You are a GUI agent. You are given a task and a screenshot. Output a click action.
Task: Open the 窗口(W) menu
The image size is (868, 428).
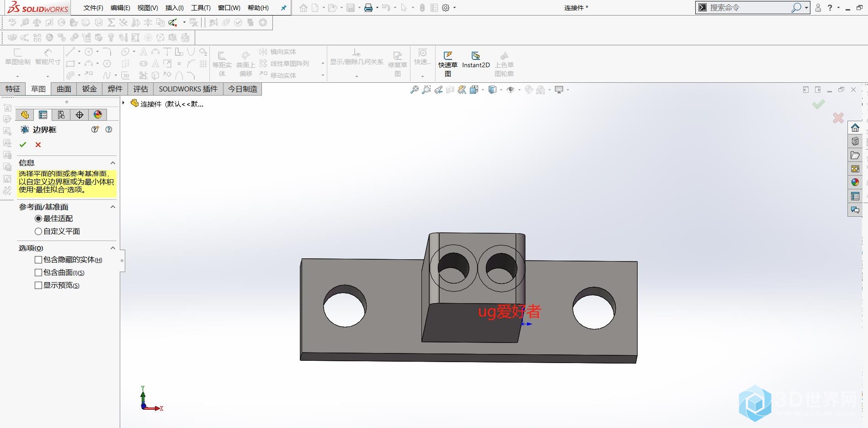pos(229,8)
